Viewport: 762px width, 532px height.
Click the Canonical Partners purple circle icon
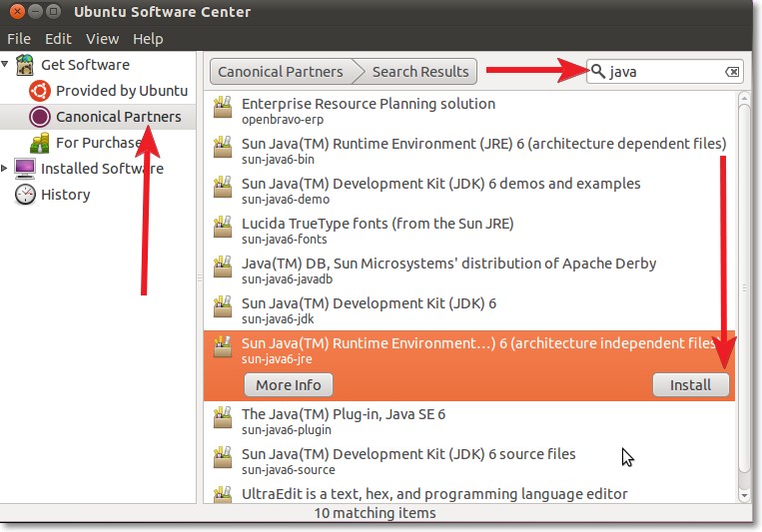coord(39,117)
